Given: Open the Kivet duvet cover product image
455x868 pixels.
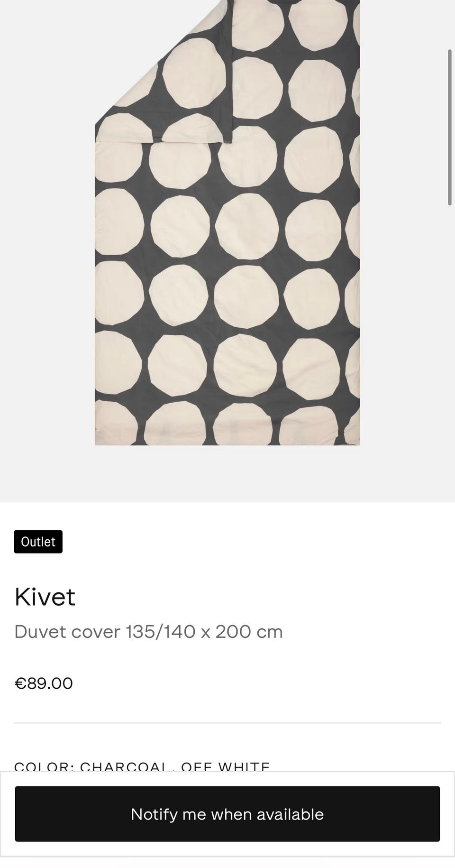Looking at the screenshot, I should click(x=227, y=223).
